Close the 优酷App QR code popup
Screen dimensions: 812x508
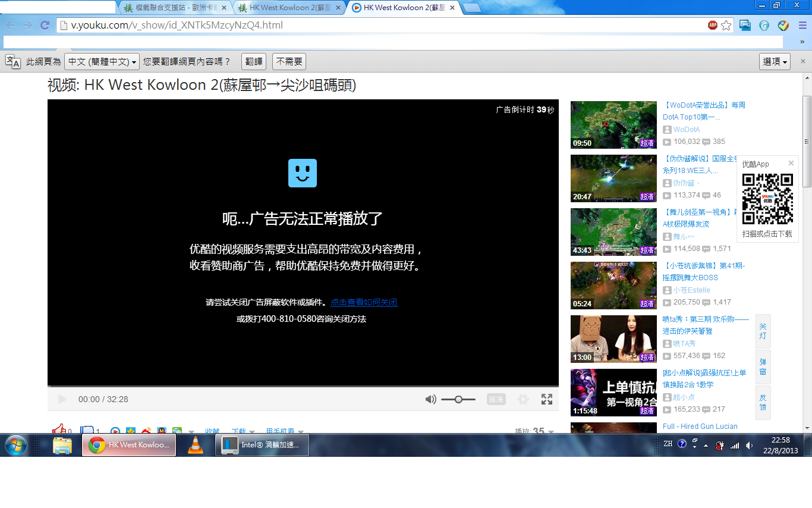pyautogui.click(x=791, y=163)
